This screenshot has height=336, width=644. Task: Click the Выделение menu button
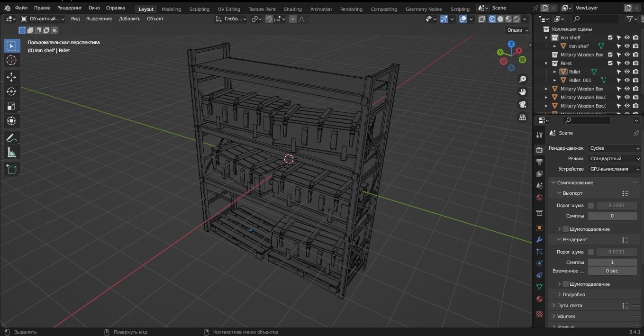click(x=99, y=19)
